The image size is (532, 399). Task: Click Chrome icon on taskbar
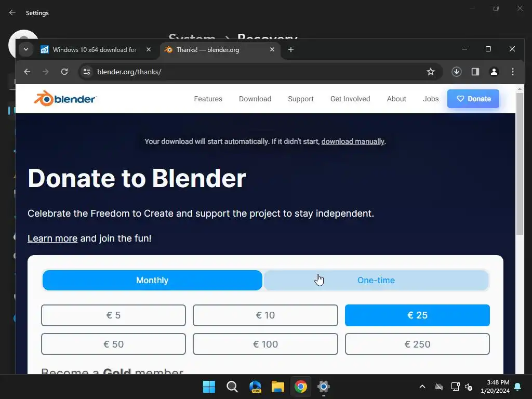(301, 387)
